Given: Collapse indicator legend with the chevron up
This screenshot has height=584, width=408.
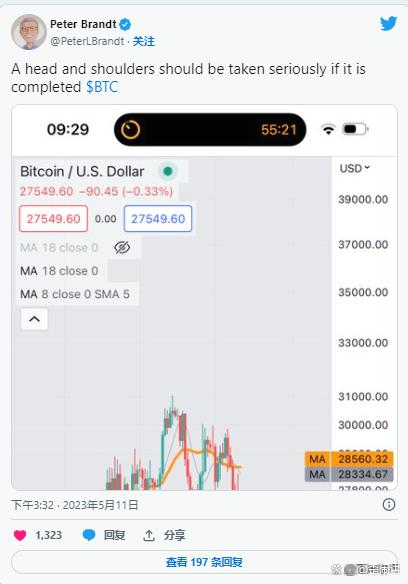Looking at the screenshot, I should click(x=34, y=319).
